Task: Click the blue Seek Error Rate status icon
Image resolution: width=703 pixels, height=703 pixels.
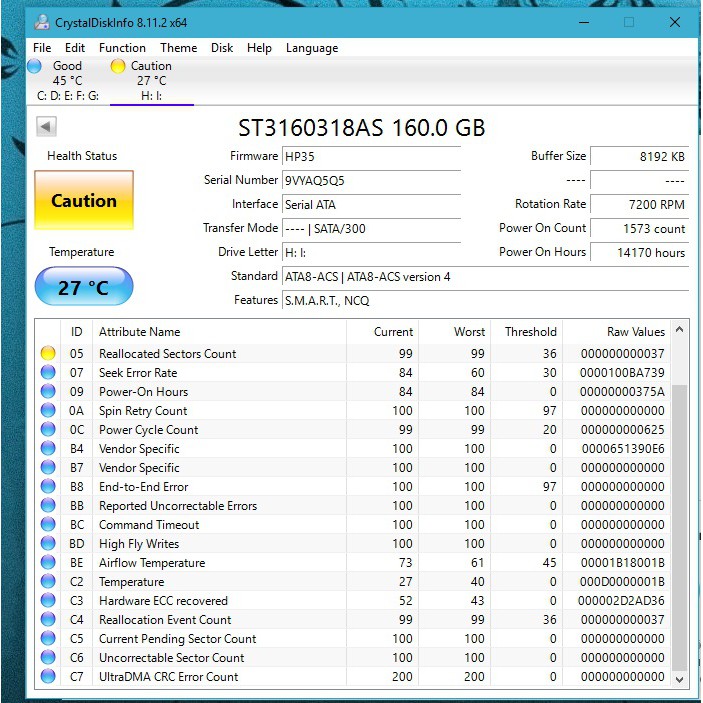Action: coord(48,373)
